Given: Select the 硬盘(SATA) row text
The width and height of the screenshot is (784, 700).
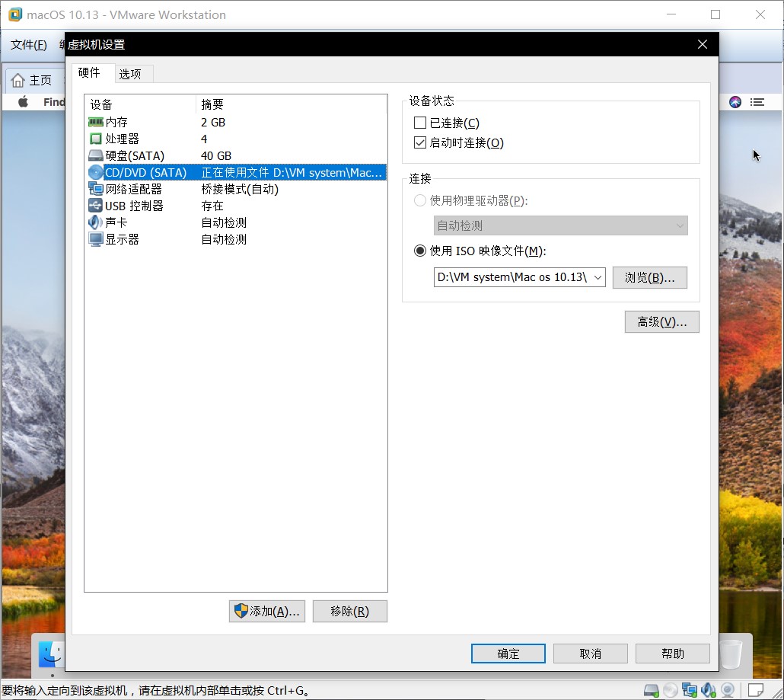Looking at the screenshot, I should (135, 155).
